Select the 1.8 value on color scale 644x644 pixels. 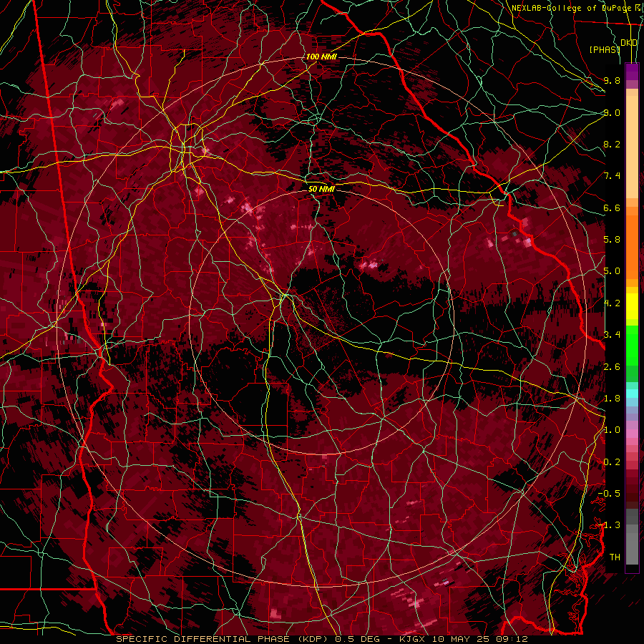pos(612,399)
